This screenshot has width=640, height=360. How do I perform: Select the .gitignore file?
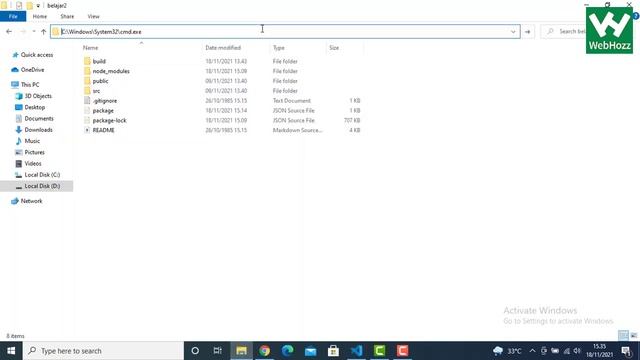coord(105,100)
